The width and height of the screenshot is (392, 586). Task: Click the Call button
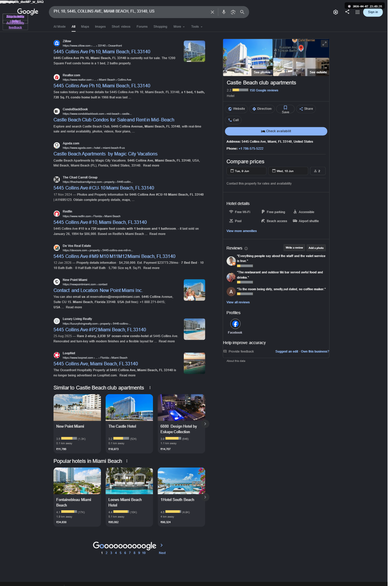(233, 120)
